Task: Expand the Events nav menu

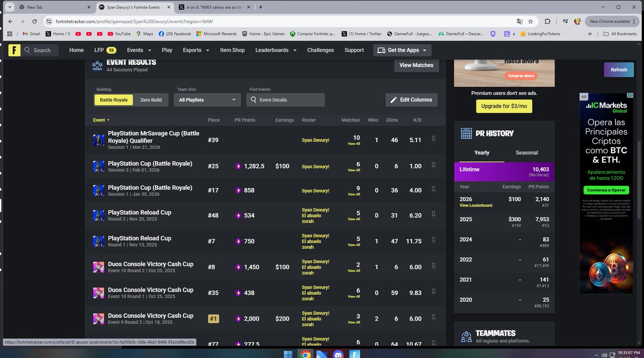Action: [138, 50]
